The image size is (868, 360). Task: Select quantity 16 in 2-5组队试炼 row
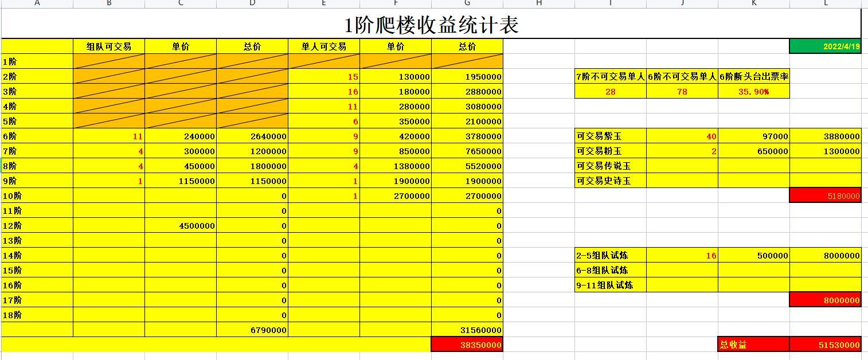click(x=682, y=255)
